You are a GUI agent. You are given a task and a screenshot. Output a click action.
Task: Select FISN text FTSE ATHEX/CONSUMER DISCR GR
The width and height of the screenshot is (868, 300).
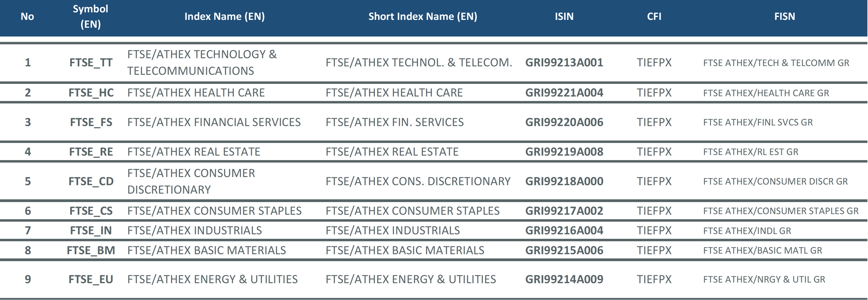(775, 181)
